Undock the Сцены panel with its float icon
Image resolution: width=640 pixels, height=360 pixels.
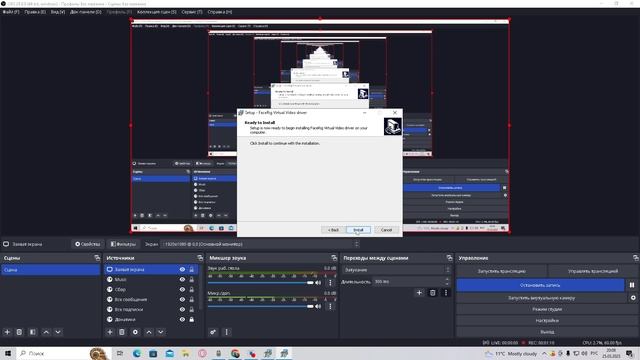pos(97,258)
